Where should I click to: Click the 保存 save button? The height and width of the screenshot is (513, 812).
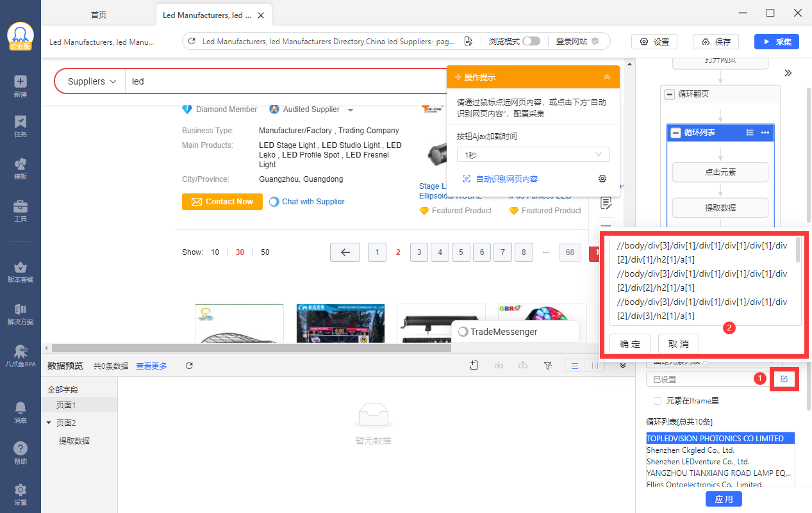click(716, 42)
